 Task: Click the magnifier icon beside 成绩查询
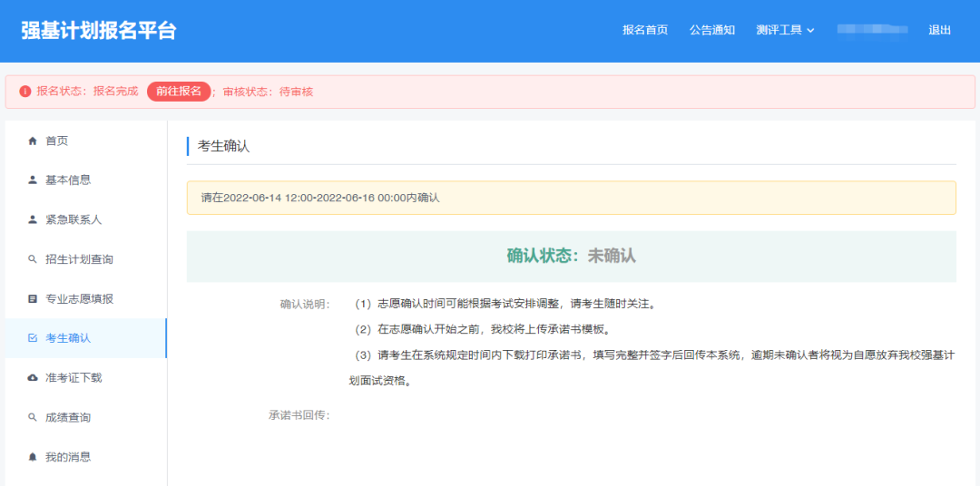pyautogui.click(x=33, y=417)
